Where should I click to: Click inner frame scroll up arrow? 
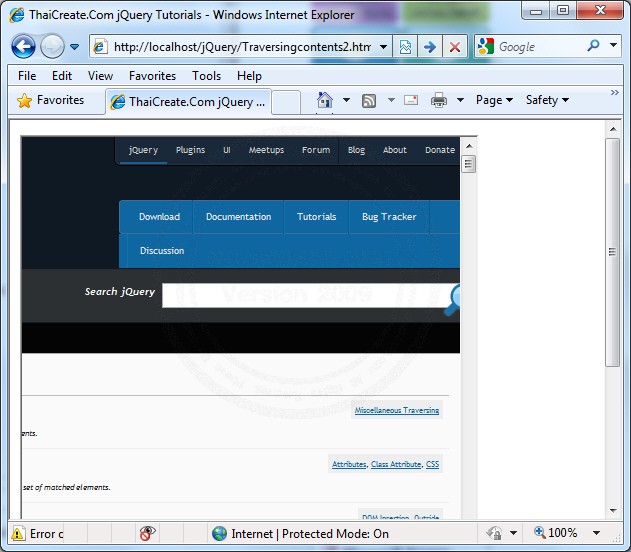469,146
